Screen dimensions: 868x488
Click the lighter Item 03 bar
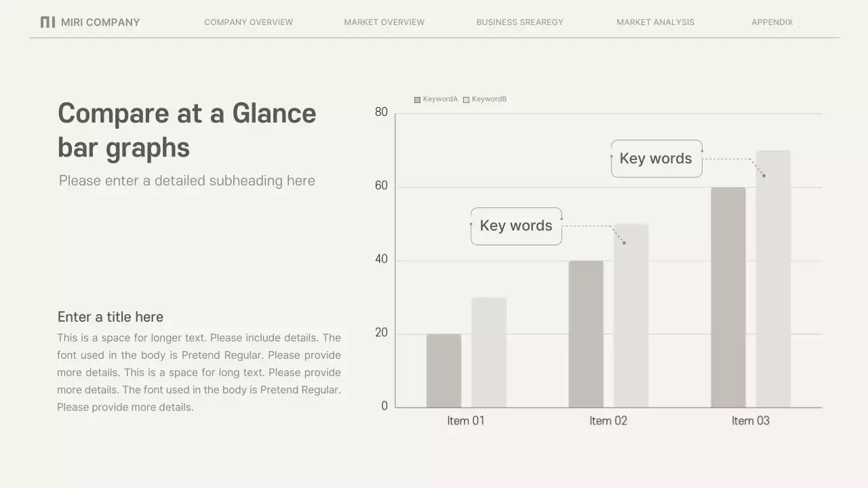pyautogui.click(x=773, y=279)
